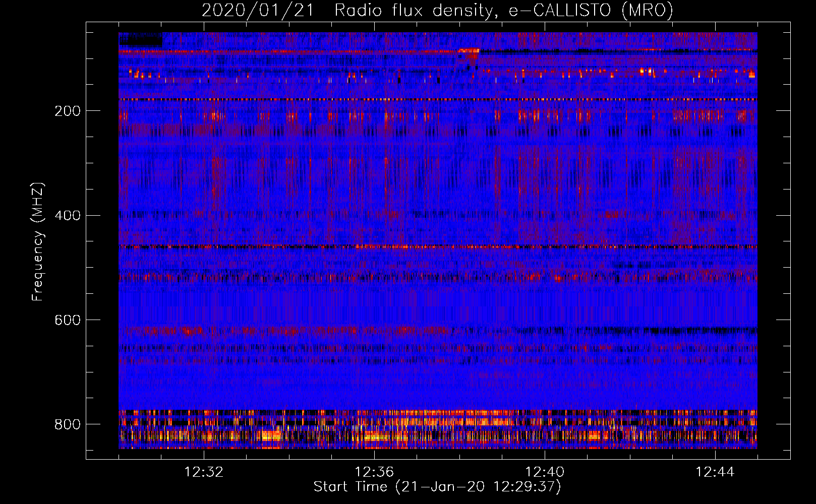This screenshot has height=504, width=816.
Task: Click the 12:36 time tick label
Action: tap(374, 472)
